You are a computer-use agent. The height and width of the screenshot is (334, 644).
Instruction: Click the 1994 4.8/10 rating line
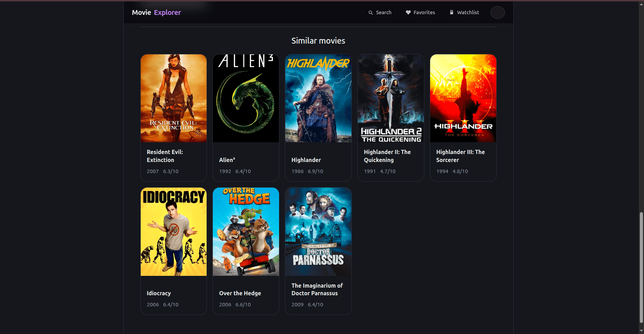coord(452,171)
